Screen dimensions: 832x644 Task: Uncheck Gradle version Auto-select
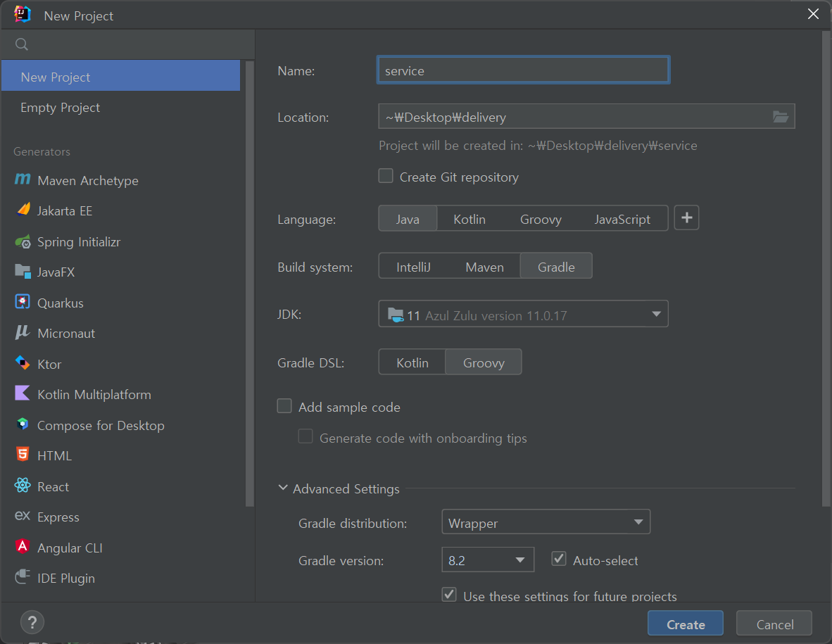pos(559,559)
